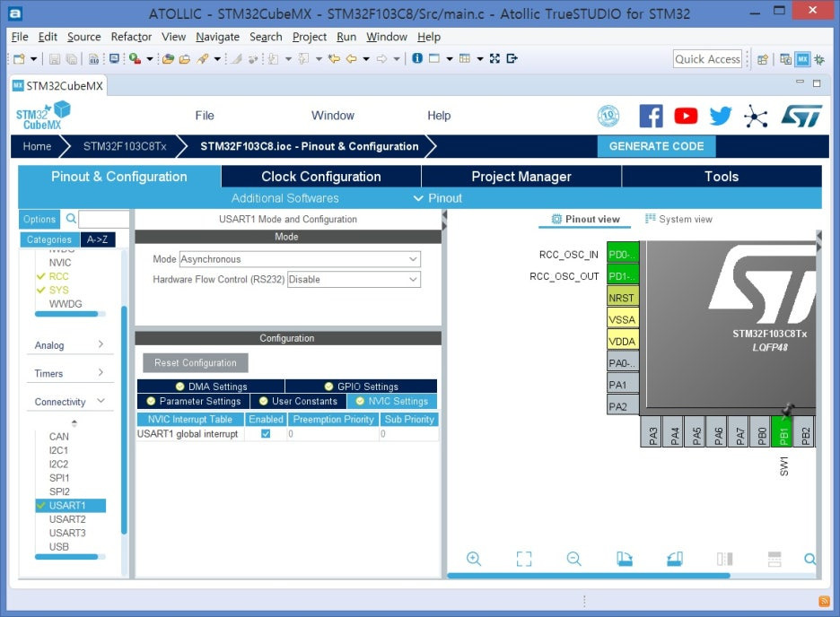Go to Home breadcrumb
This screenshot has width=840, height=617.
tap(37, 146)
